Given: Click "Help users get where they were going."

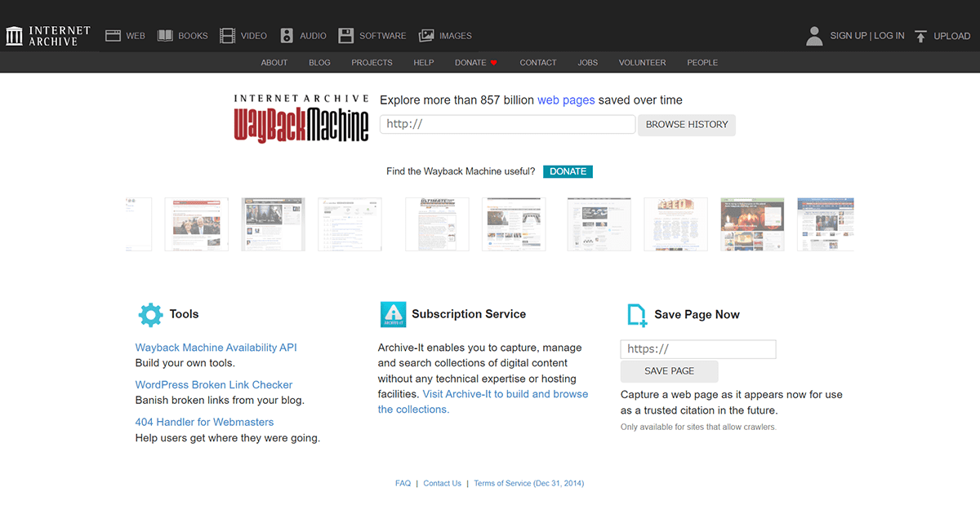Looking at the screenshot, I should pyautogui.click(x=228, y=438).
